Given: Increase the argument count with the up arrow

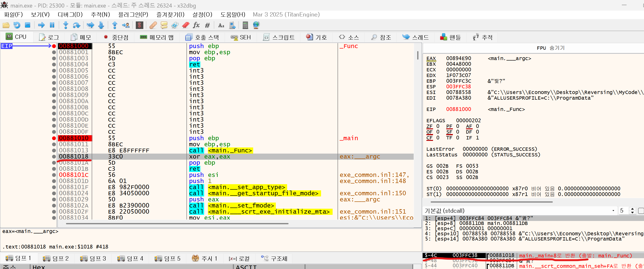Looking at the screenshot, I should (x=632, y=209).
